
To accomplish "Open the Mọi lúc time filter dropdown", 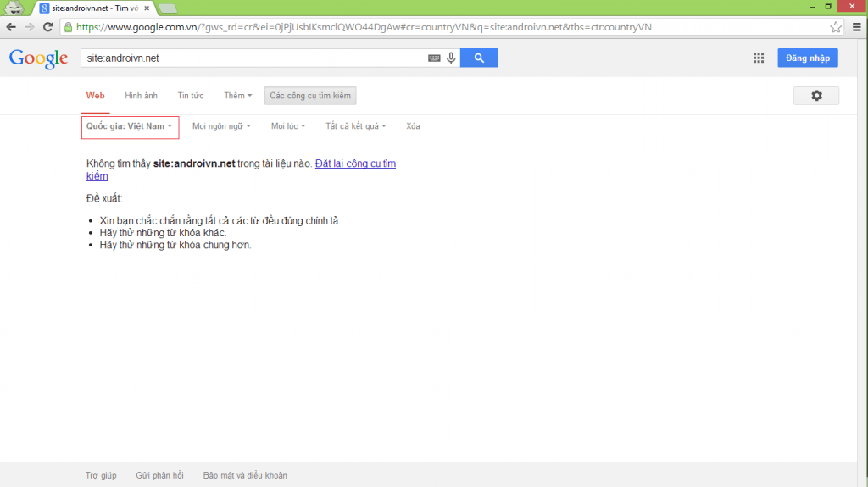I will tap(288, 126).
